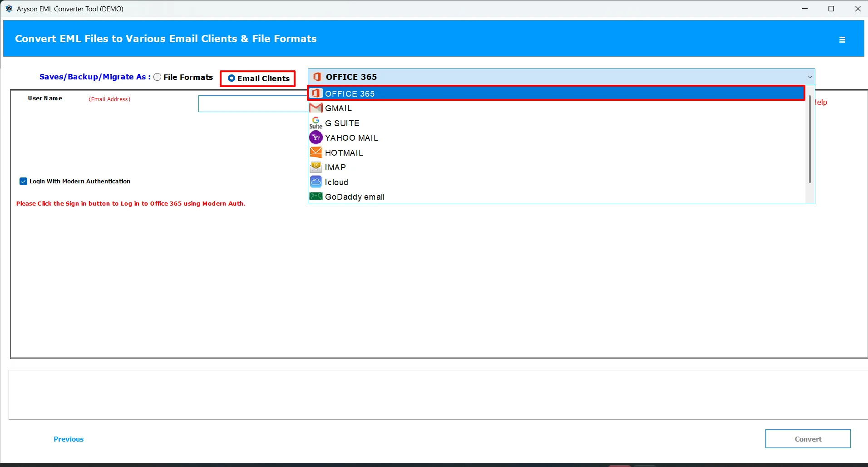Screen dimensions: 868x467
Task: Click the Yahoo Mail purple icon
Action: click(316, 138)
